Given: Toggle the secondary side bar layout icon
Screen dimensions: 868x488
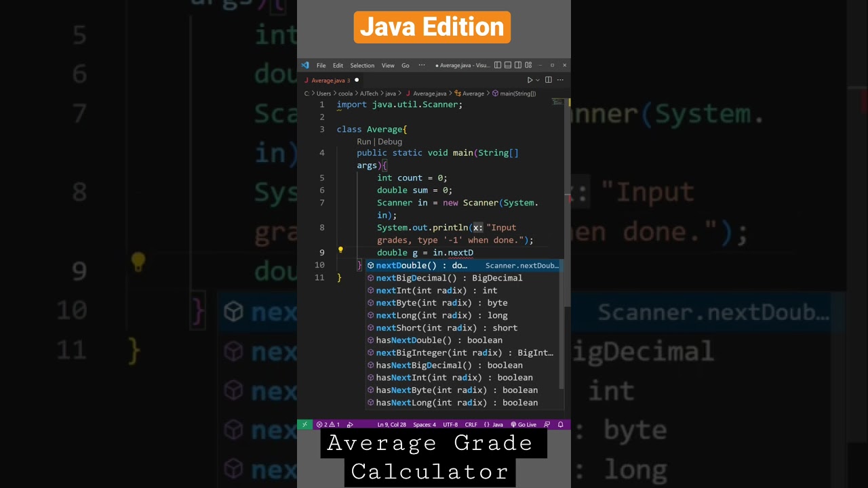Looking at the screenshot, I should point(518,66).
